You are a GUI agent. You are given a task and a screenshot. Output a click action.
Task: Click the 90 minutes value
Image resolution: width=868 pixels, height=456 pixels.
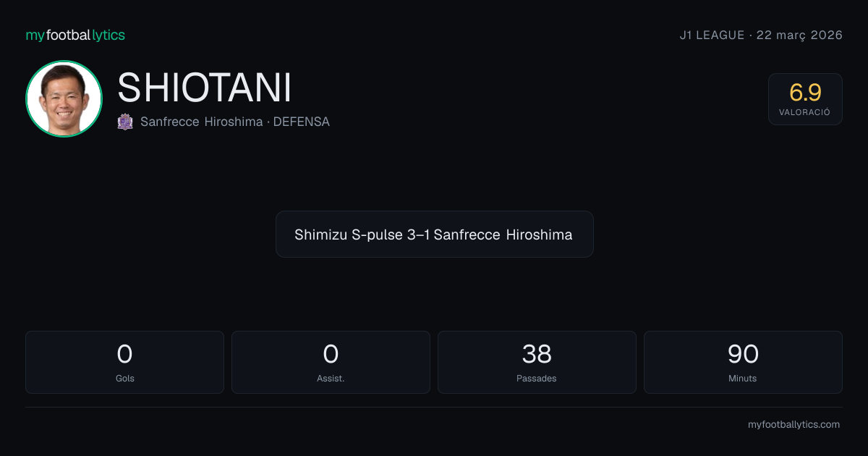[743, 354]
